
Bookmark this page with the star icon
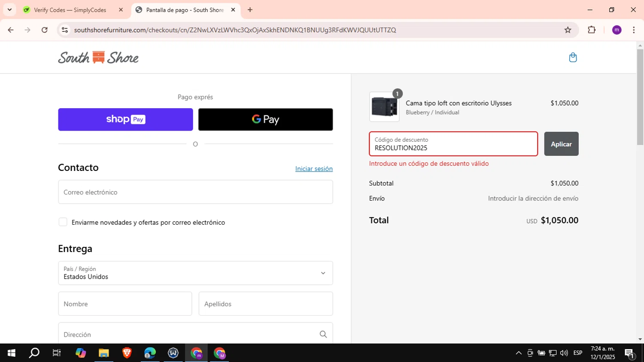coord(568,30)
